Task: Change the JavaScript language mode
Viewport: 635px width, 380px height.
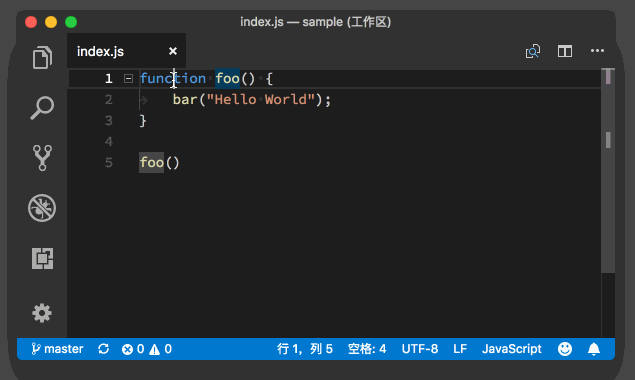Action: point(511,349)
